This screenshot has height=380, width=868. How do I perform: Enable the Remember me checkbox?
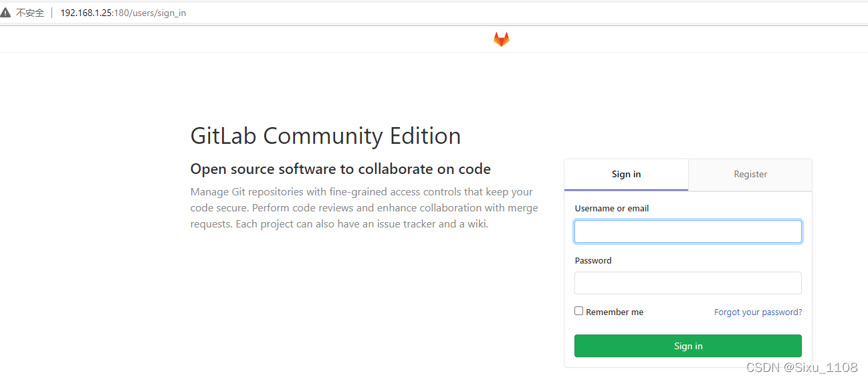point(579,311)
